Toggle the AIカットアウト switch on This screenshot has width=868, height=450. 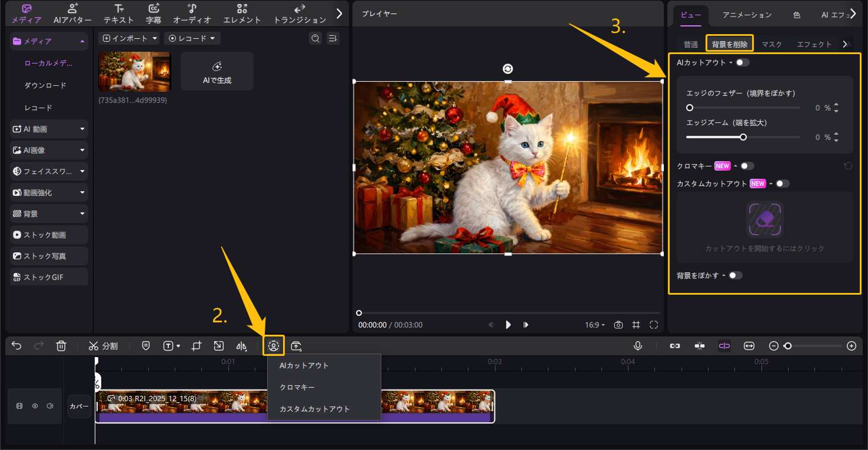click(x=742, y=62)
